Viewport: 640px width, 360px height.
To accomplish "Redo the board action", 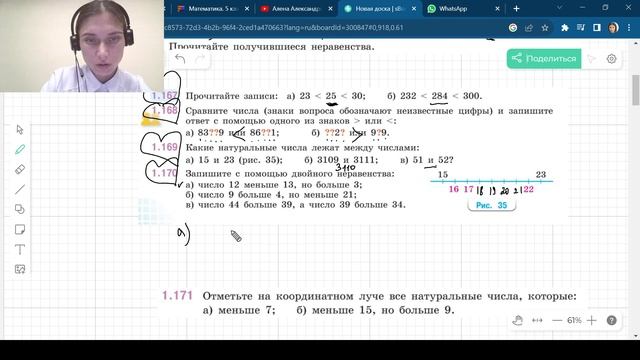I will coord(200,59).
